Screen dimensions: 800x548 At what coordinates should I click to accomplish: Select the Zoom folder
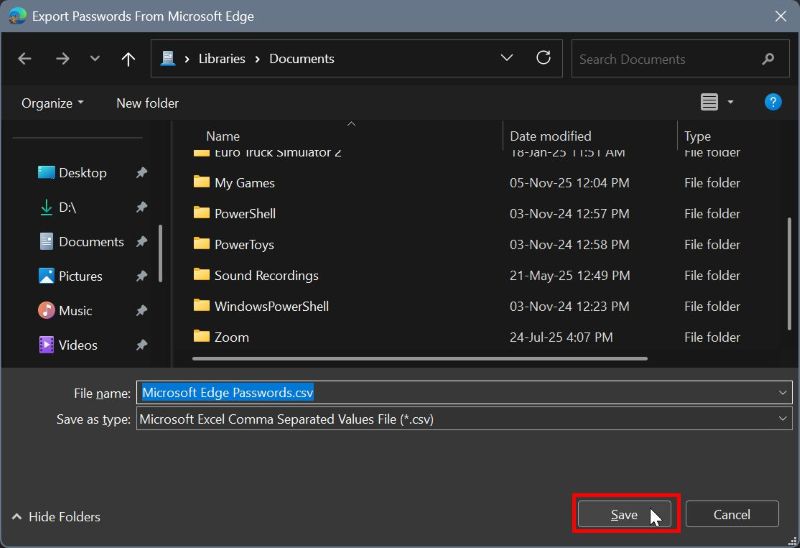click(232, 337)
